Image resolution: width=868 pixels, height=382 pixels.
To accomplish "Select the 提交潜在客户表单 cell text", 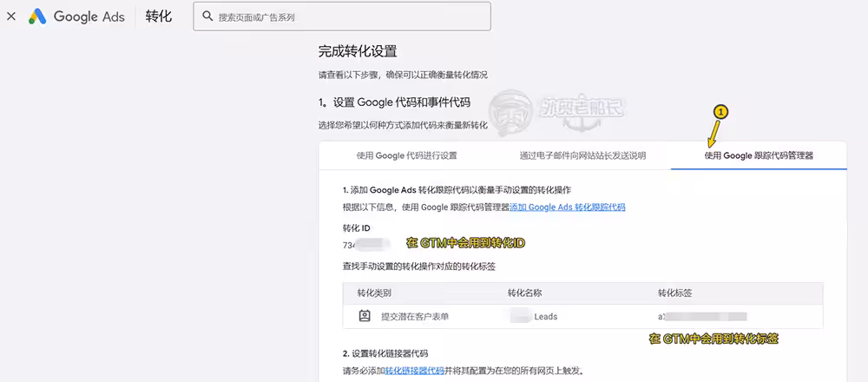I will [415, 317].
